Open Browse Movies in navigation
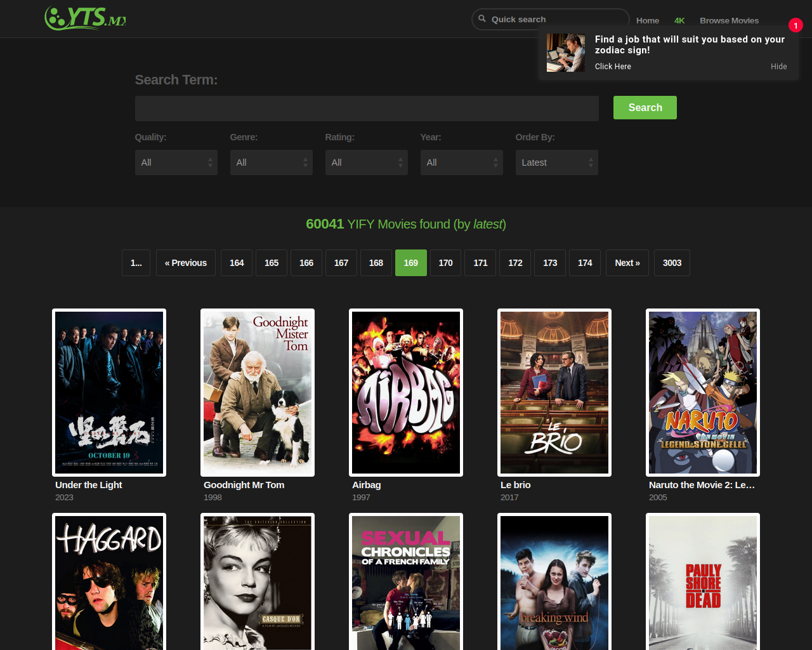The width and height of the screenshot is (812, 650). pos(729,20)
